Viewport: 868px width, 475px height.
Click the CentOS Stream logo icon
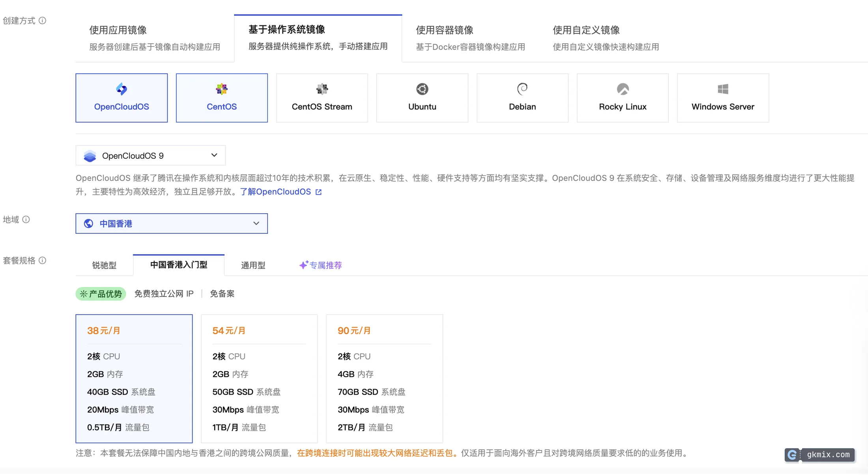point(322,89)
